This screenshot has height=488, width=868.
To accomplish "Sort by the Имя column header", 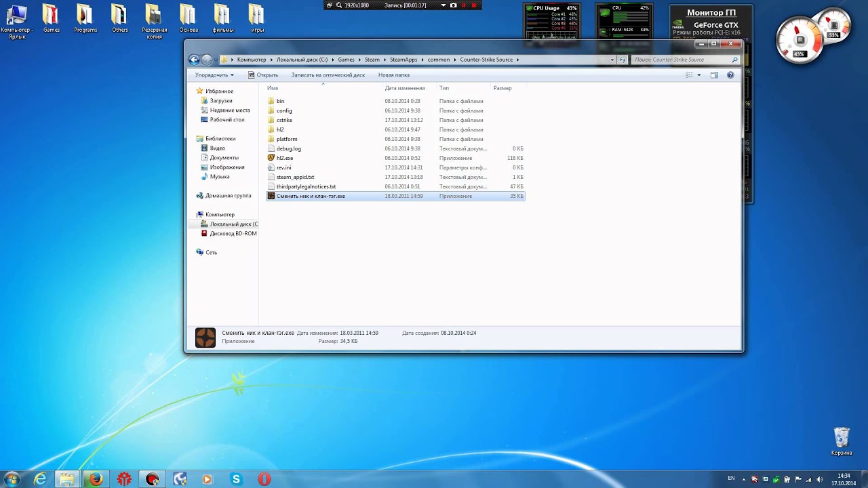I will point(273,88).
